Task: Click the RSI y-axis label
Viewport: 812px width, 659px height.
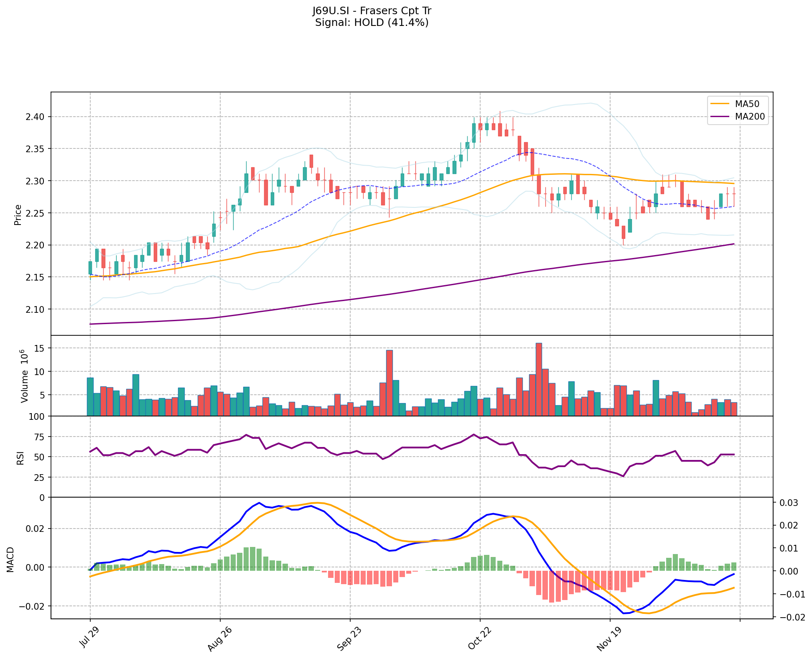Action: pyautogui.click(x=20, y=459)
